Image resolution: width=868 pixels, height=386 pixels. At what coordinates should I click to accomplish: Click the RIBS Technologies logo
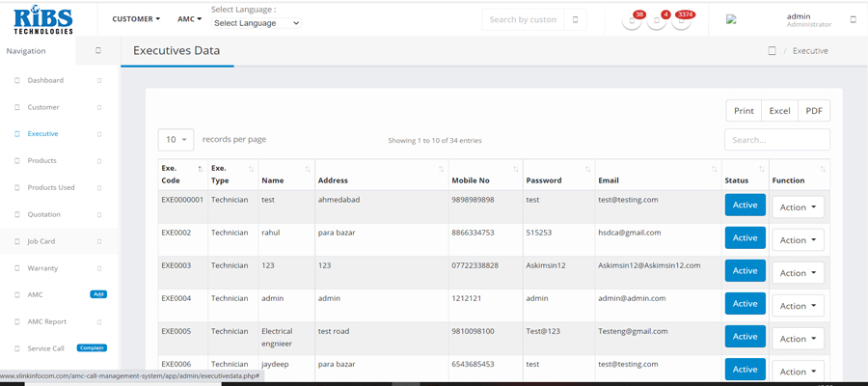43,19
